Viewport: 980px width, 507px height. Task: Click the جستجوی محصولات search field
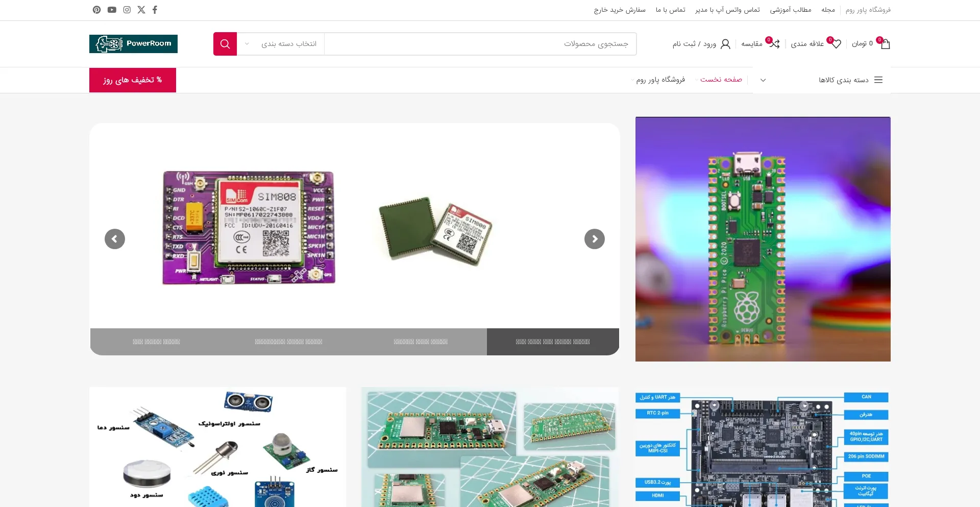[480, 44]
